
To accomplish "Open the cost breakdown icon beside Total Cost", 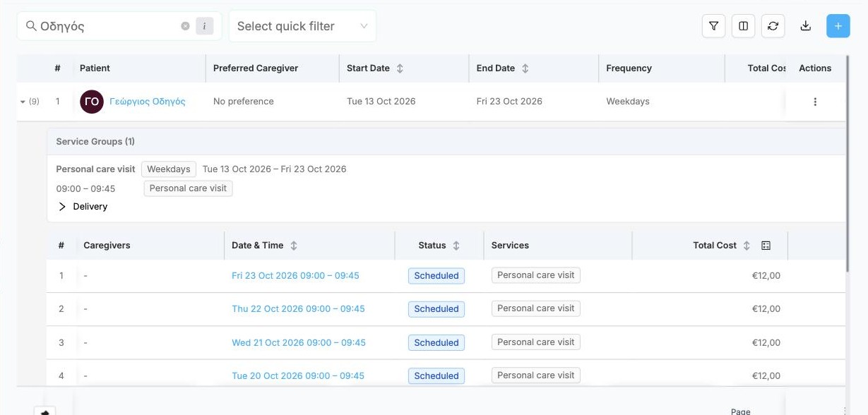I will [766, 246].
